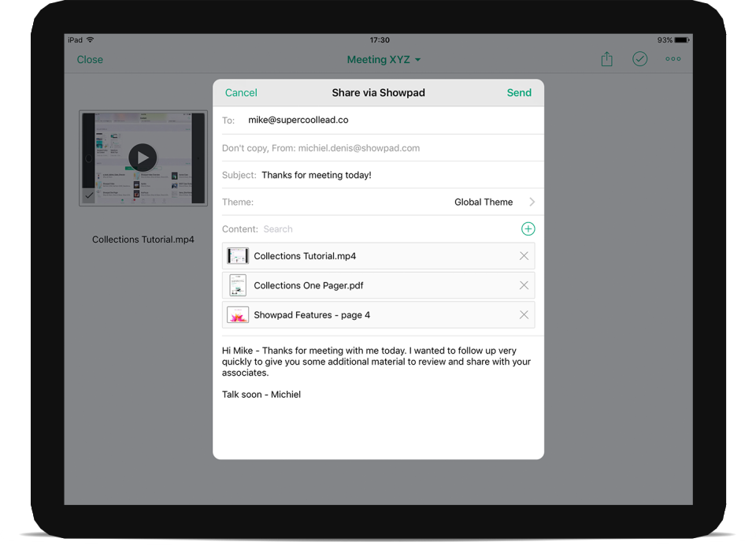Tap the Wi-Fi status icon

pos(90,39)
